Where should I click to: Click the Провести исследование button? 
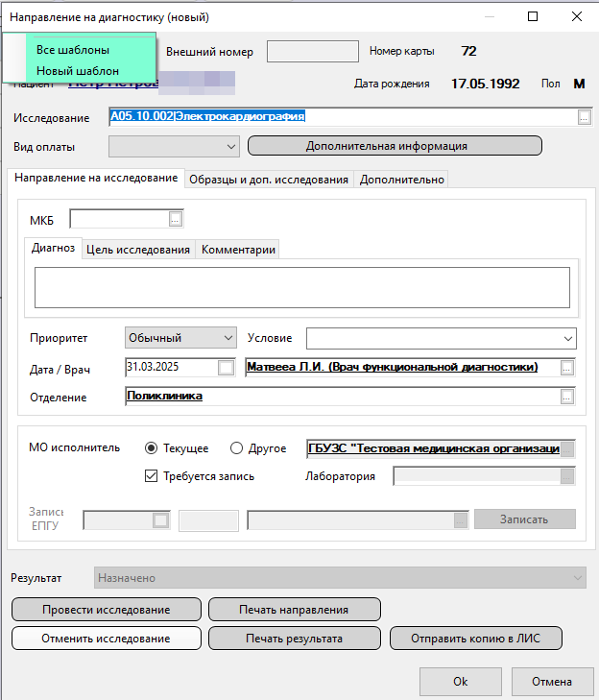coord(107,610)
